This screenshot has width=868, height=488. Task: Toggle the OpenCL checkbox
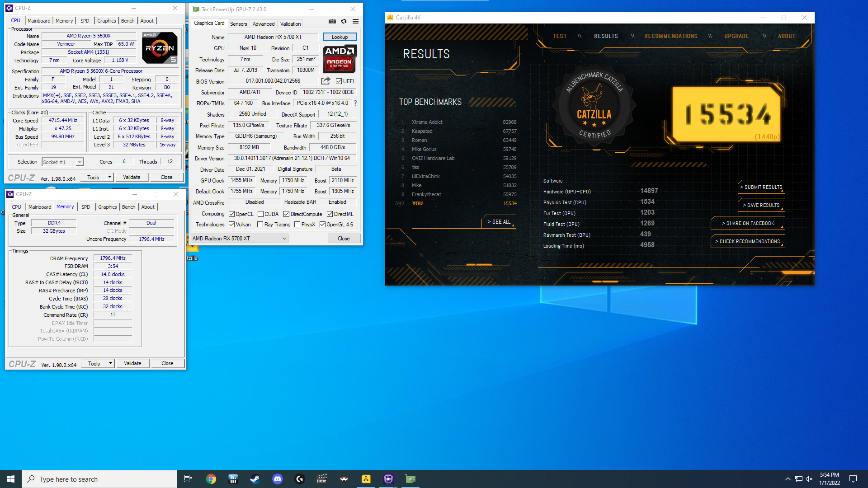pos(232,214)
